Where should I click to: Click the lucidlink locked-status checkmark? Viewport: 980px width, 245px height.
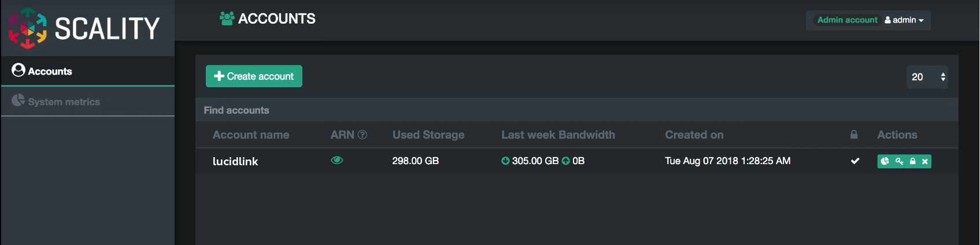(x=855, y=161)
